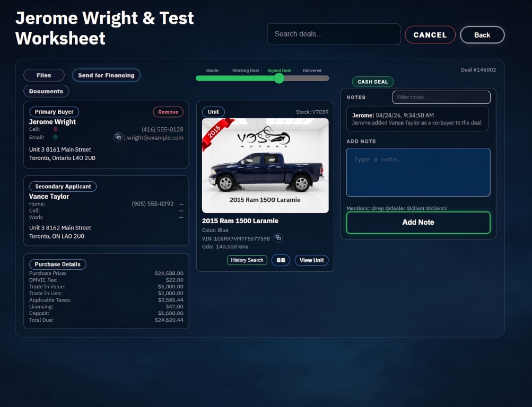Click the Purchase Details badge
The width and height of the screenshot is (532, 407).
point(57,264)
